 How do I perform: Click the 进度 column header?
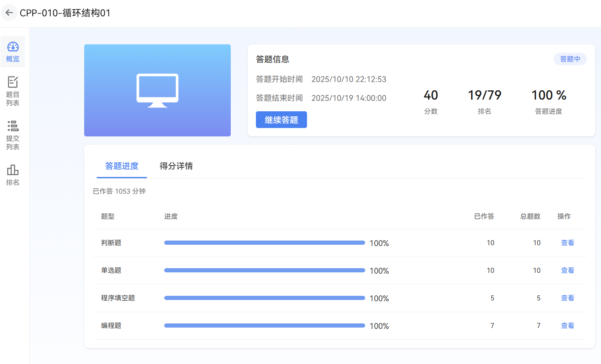point(171,216)
